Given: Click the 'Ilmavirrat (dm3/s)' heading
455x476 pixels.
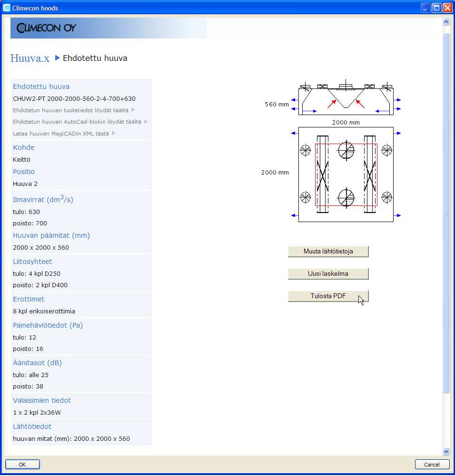Looking at the screenshot, I should point(43,199).
